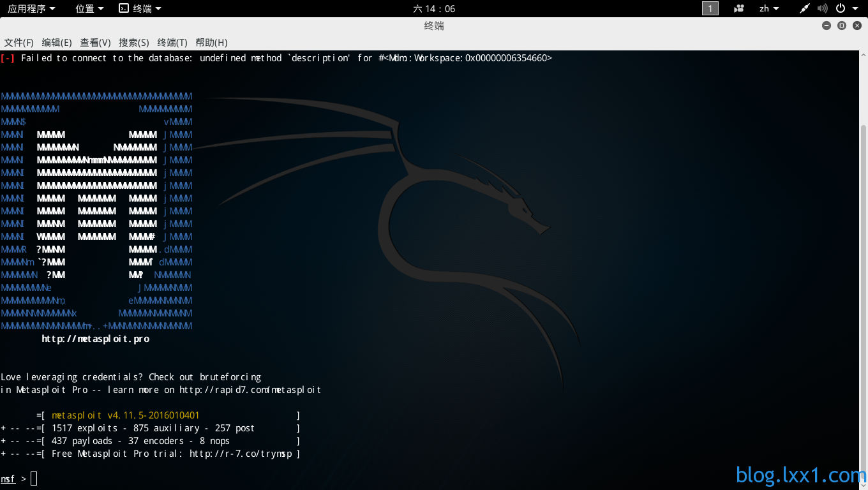Image resolution: width=868 pixels, height=490 pixels.
Task: Click the 终端 window title bar text
Action: click(434, 26)
